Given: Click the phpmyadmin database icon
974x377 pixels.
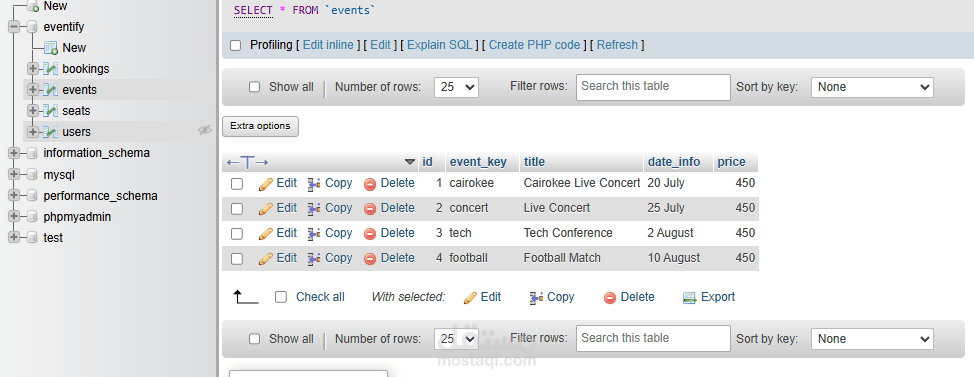Looking at the screenshot, I should click(32, 217).
